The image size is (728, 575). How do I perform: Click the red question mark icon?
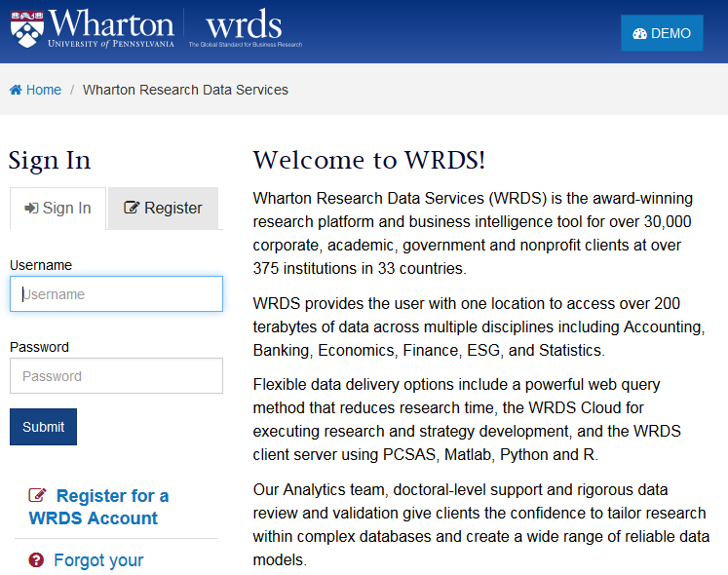(x=36, y=560)
